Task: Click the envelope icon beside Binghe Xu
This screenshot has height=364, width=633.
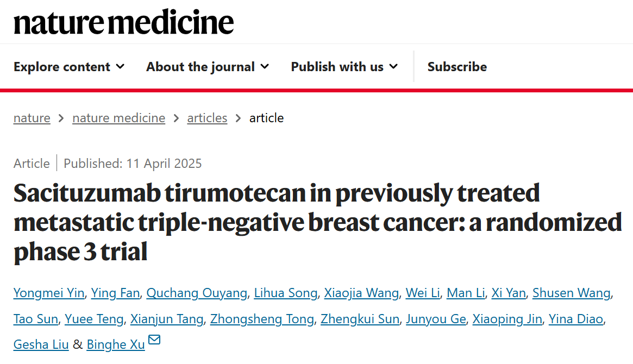Action: point(154,341)
